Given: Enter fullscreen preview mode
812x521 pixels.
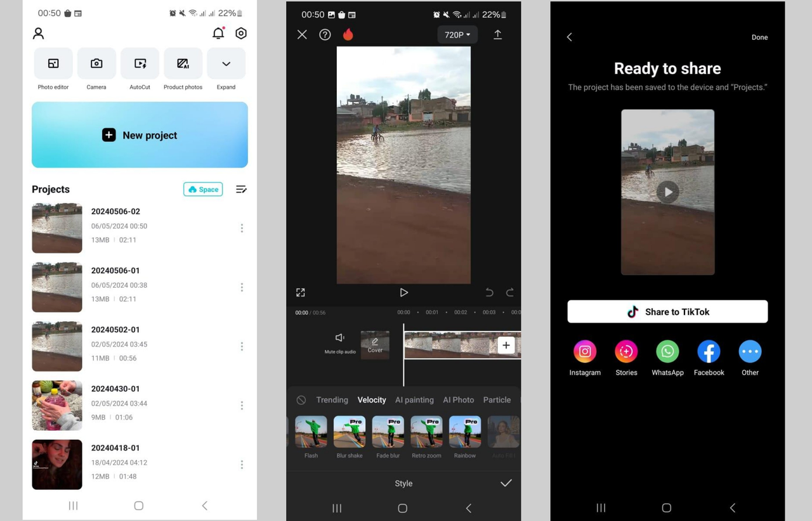Looking at the screenshot, I should (x=300, y=292).
